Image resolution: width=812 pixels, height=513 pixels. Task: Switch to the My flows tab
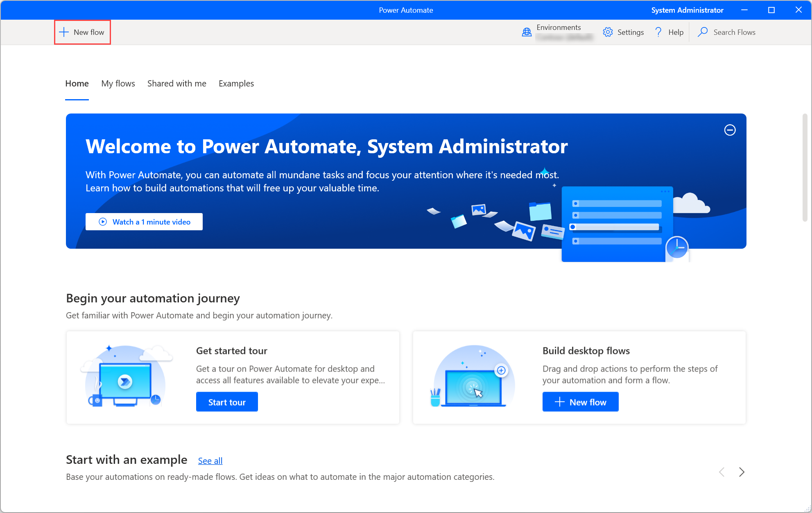pyautogui.click(x=118, y=83)
